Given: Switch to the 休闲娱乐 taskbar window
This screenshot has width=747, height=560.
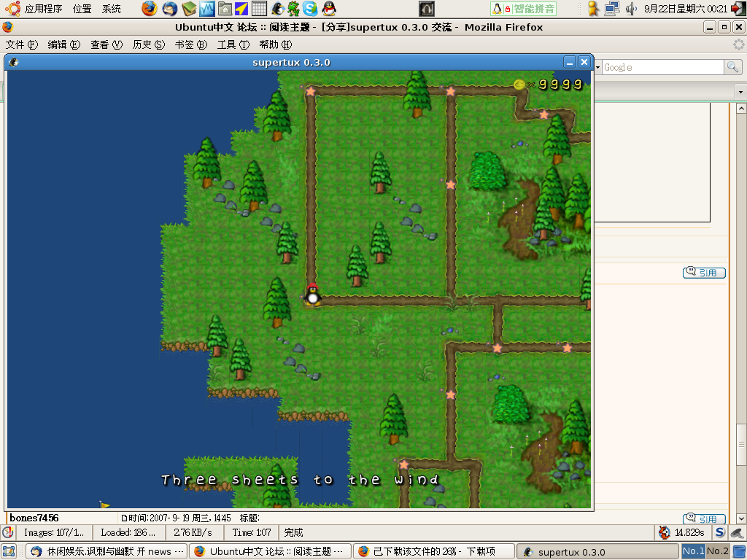Looking at the screenshot, I should point(107,551).
